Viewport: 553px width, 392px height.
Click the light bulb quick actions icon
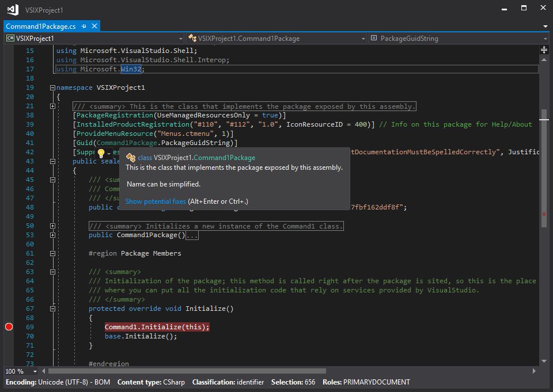101,153
